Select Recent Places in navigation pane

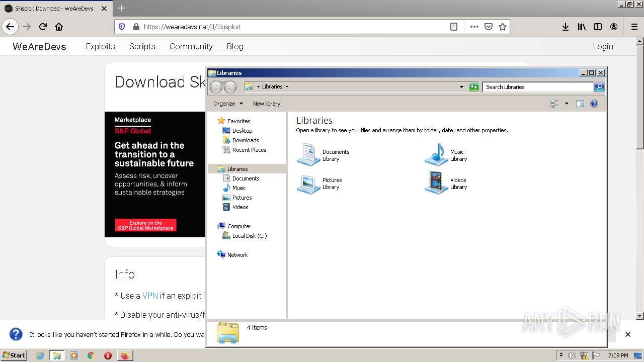249,150
